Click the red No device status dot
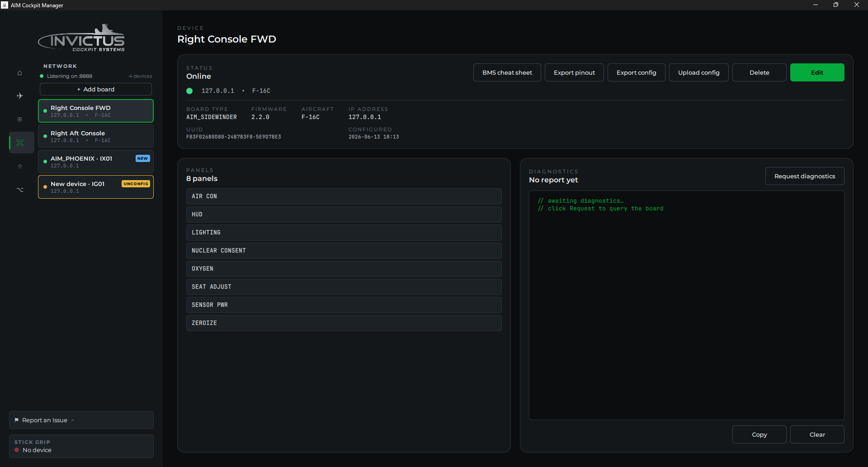 pos(17,450)
